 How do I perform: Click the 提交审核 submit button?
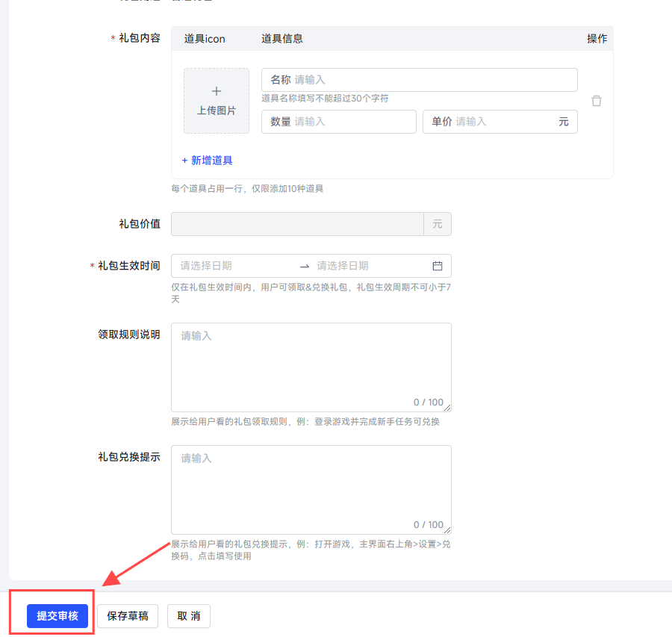pyautogui.click(x=57, y=616)
